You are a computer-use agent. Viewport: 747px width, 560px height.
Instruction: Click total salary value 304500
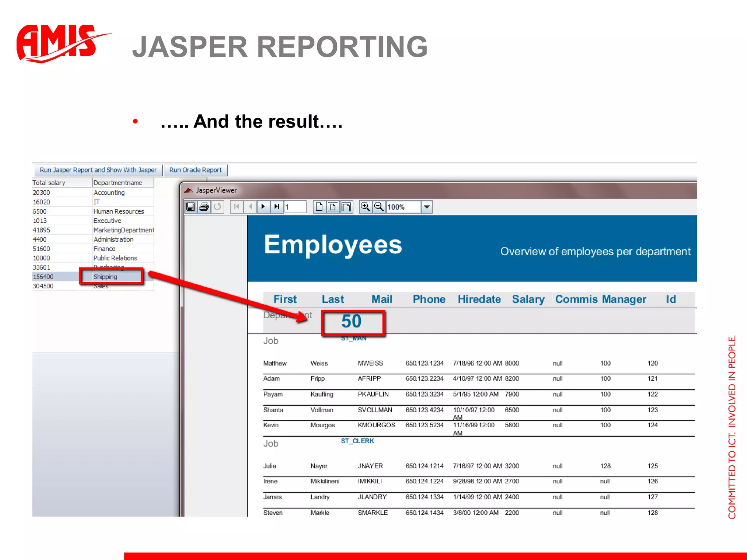tap(43, 286)
